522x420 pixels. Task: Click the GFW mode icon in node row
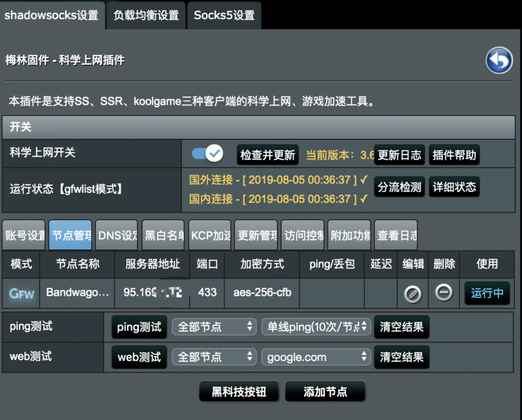pos(21,294)
